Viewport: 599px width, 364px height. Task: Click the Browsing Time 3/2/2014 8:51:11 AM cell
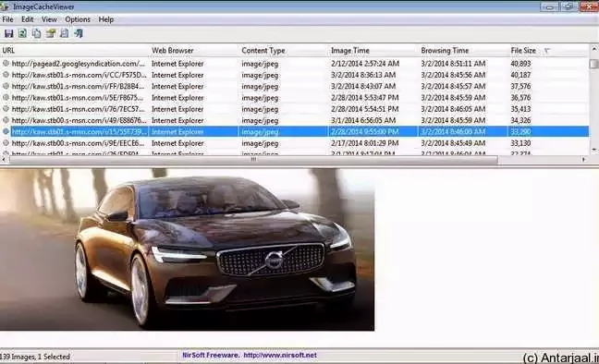(453, 64)
